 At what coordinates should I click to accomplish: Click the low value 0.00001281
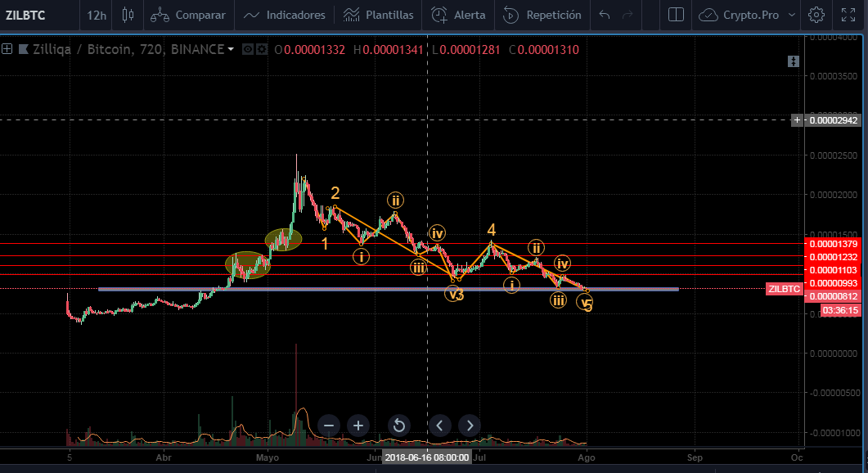pos(470,49)
